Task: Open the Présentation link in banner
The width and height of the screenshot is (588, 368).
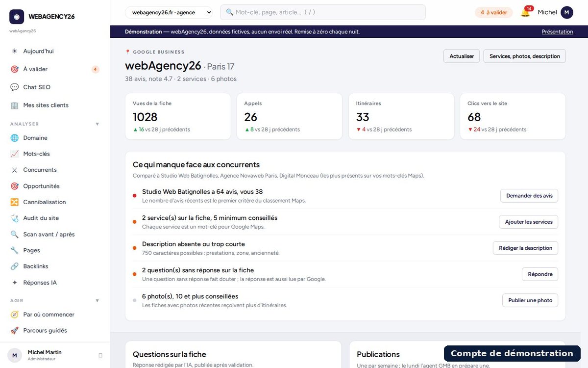Action: [x=557, y=32]
